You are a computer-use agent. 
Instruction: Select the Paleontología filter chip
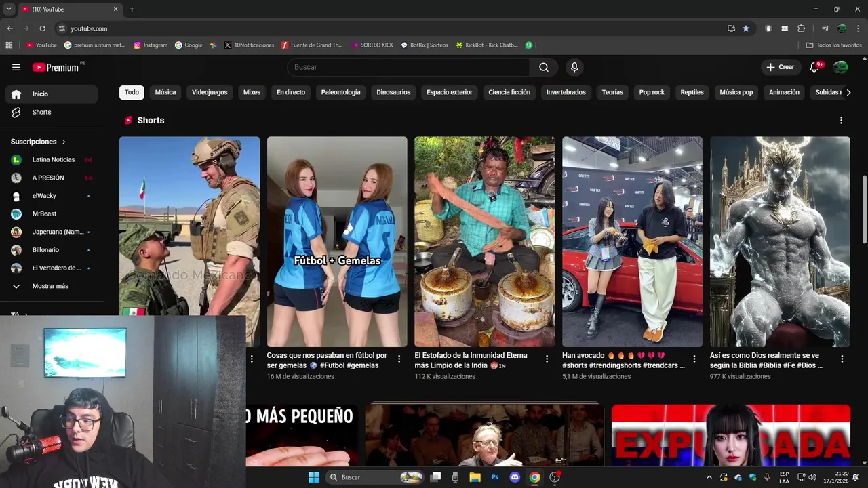coord(340,92)
